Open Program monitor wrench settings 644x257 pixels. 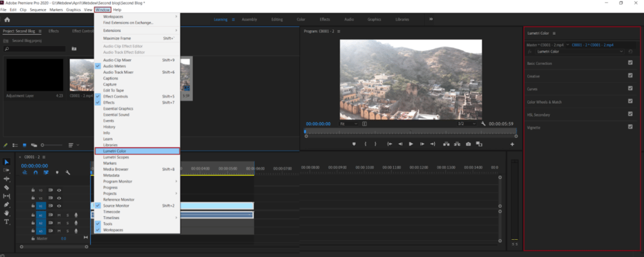click(x=484, y=124)
